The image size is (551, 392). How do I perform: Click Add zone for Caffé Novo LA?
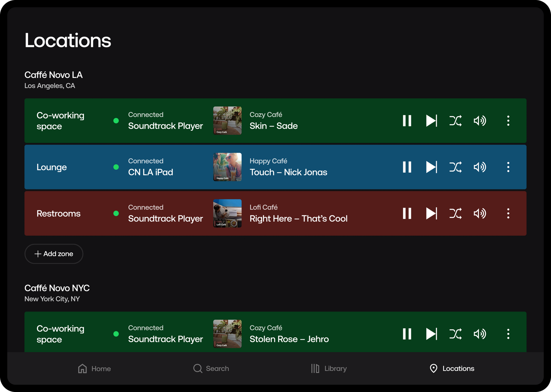click(x=54, y=254)
